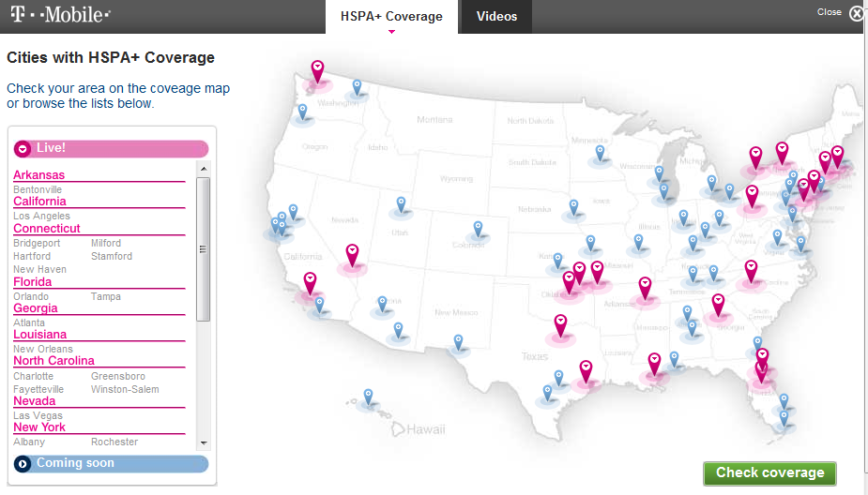Click the Close text label in the header
Screen dimensions: 868x495
[829, 12]
